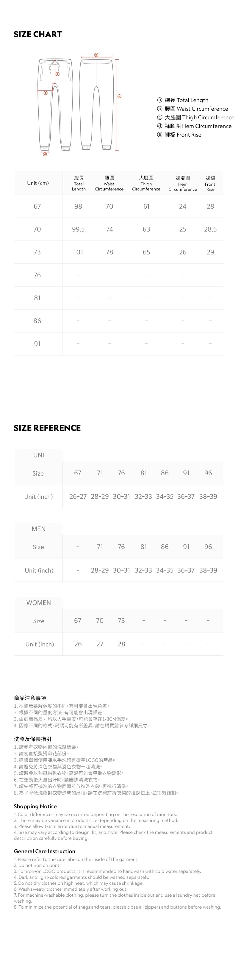Click the circled "a" marker beside the pants diagram
The height and width of the screenshot is (980, 238).
[119, 96]
